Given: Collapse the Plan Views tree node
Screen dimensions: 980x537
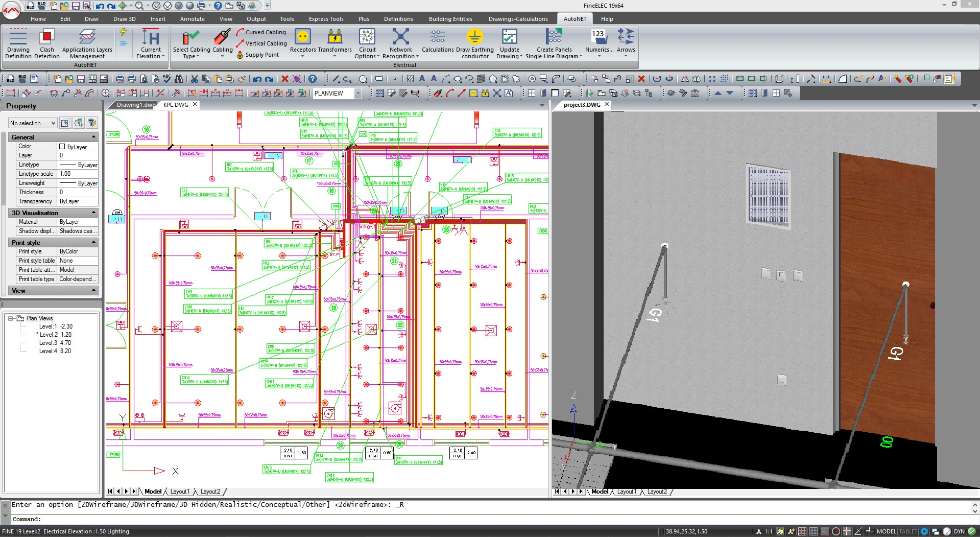Looking at the screenshot, I should pyautogui.click(x=10, y=318).
